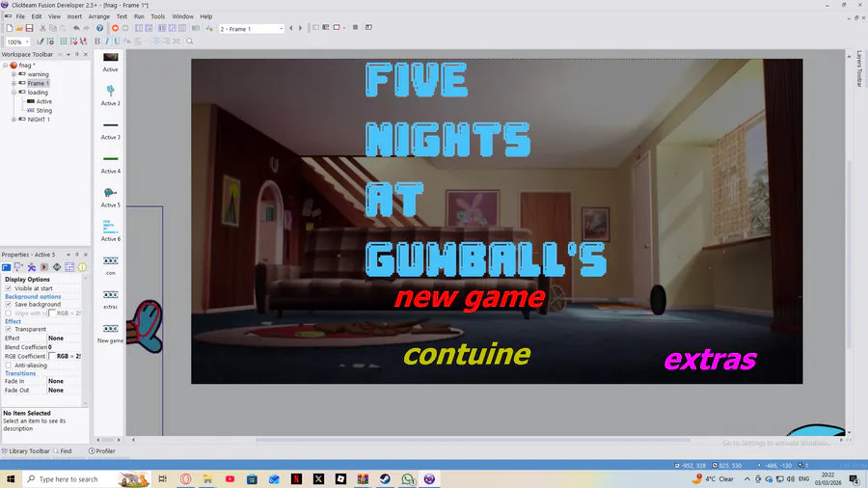Expand the warning frame tree node
The height and width of the screenshot is (488, 868).
pos(14,74)
